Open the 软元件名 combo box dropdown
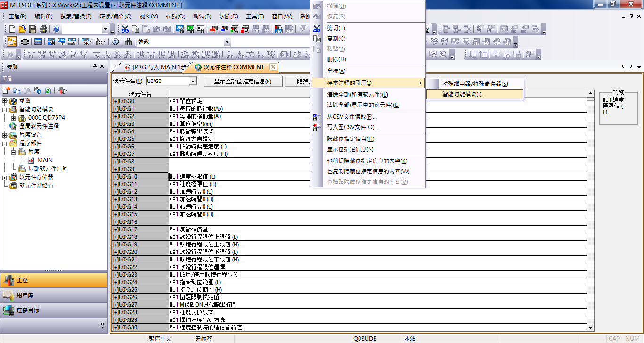Viewport: 644px width, 343px height. [x=192, y=82]
